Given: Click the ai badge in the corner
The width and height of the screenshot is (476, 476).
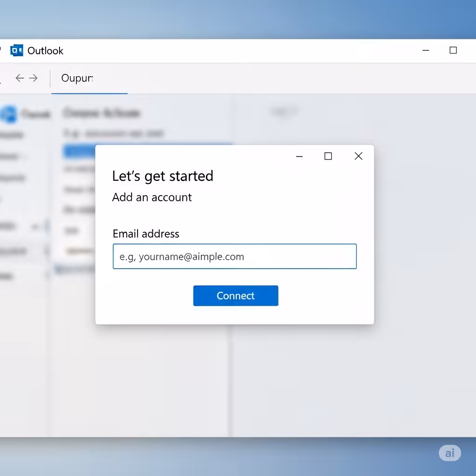Looking at the screenshot, I should point(450,453).
